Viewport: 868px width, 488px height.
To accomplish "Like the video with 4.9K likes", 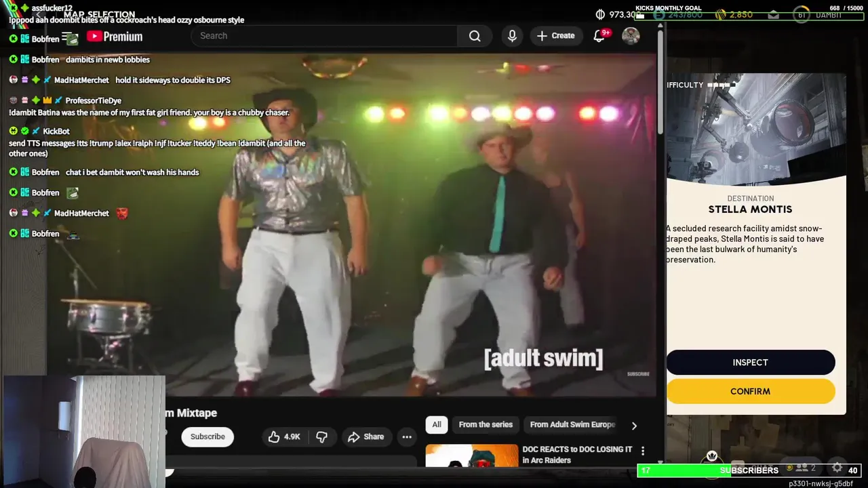I will tap(284, 436).
